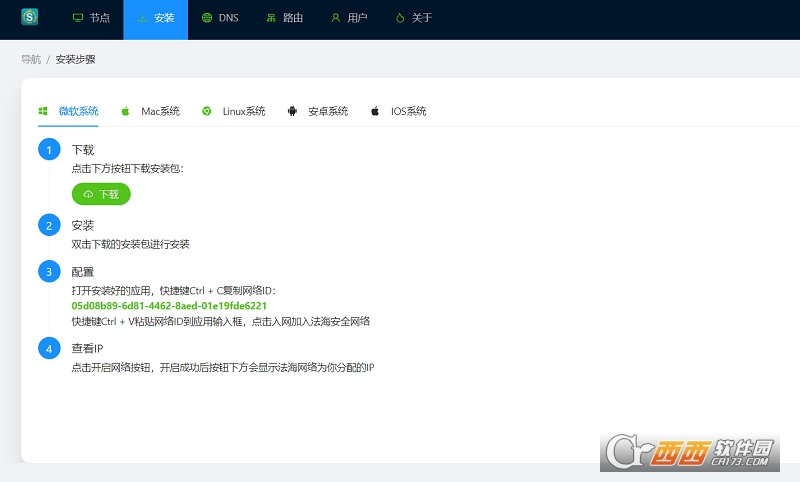Go to the 路由 routing menu

tap(284, 18)
